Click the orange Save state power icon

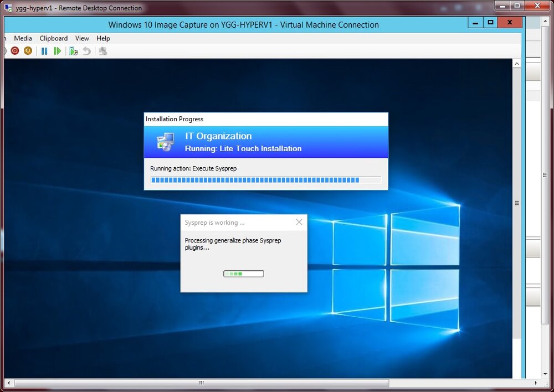point(28,51)
